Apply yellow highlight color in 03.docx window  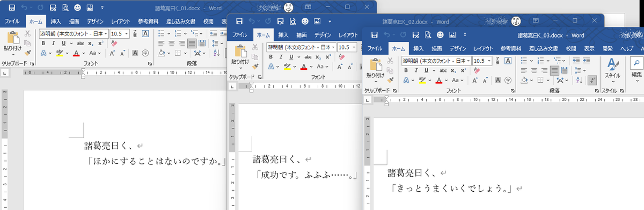pyautogui.click(x=422, y=81)
